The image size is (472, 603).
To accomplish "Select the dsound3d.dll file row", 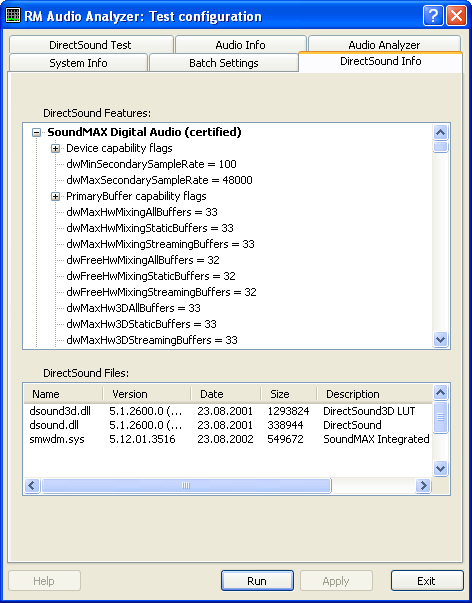I will [x=228, y=411].
